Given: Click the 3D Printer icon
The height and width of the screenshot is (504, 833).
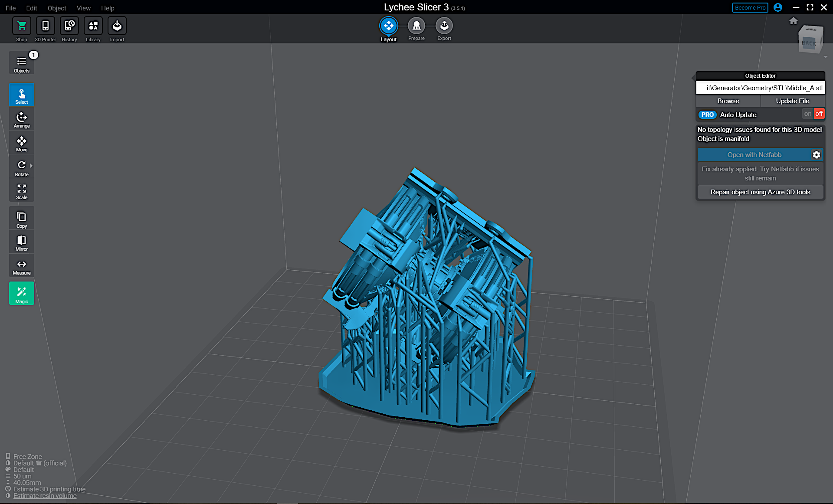Looking at the screenshot, I should coord(45,26).
